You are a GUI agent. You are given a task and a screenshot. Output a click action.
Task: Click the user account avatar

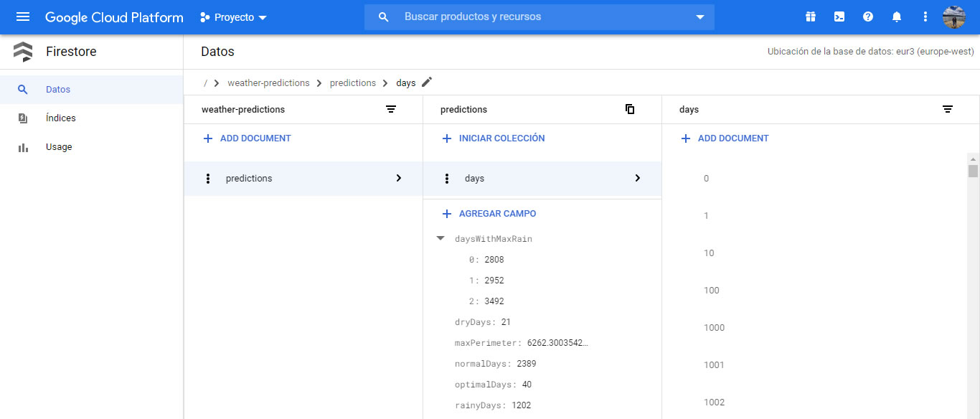click(x=954, y=17)
